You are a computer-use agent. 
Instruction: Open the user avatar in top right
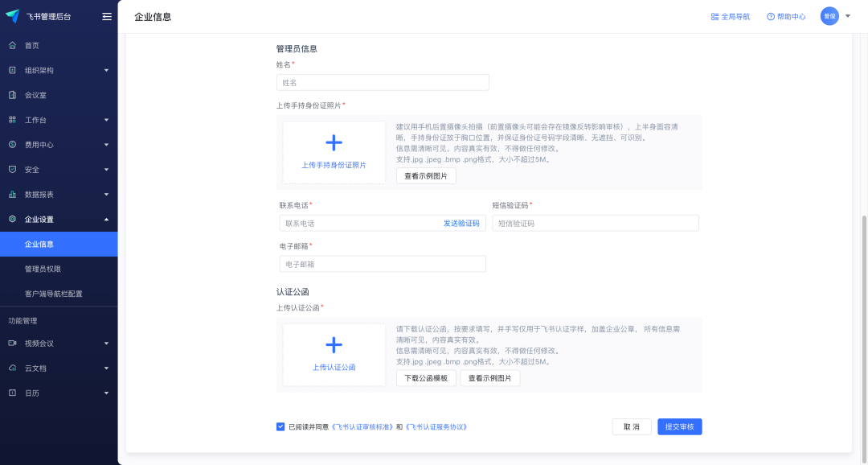click(x=829, y=16)
